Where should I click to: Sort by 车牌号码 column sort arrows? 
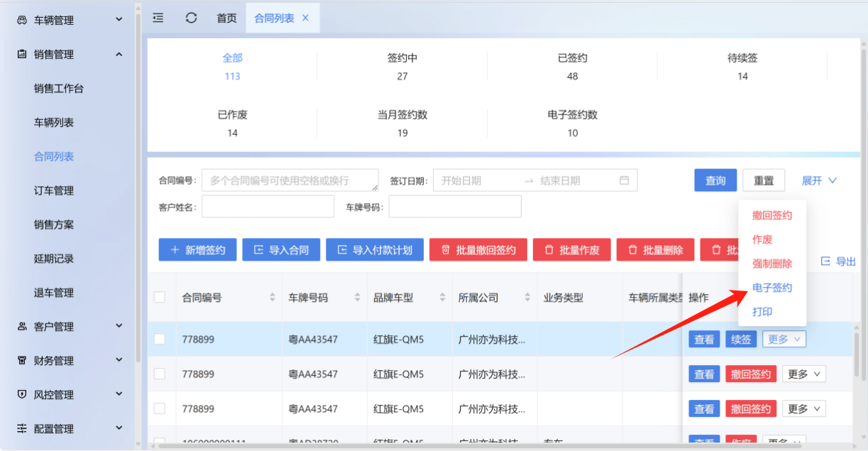tap(358, 298)
